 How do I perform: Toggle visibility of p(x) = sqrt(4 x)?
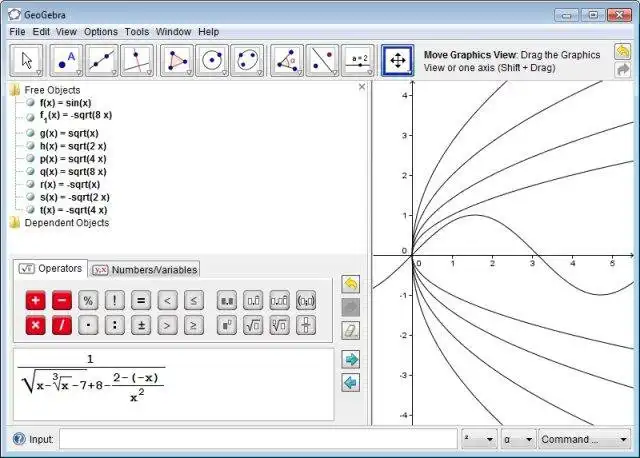pos(30,158)
